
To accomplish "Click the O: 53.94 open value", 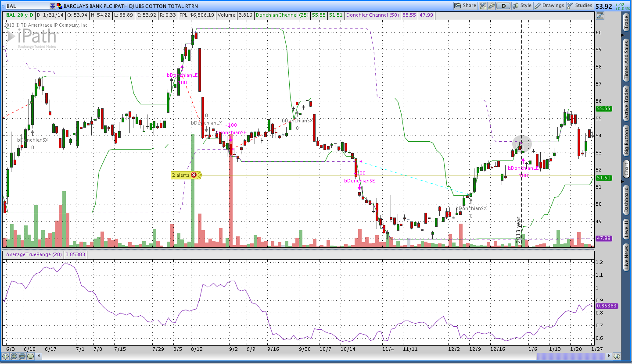I will (78, 15).
